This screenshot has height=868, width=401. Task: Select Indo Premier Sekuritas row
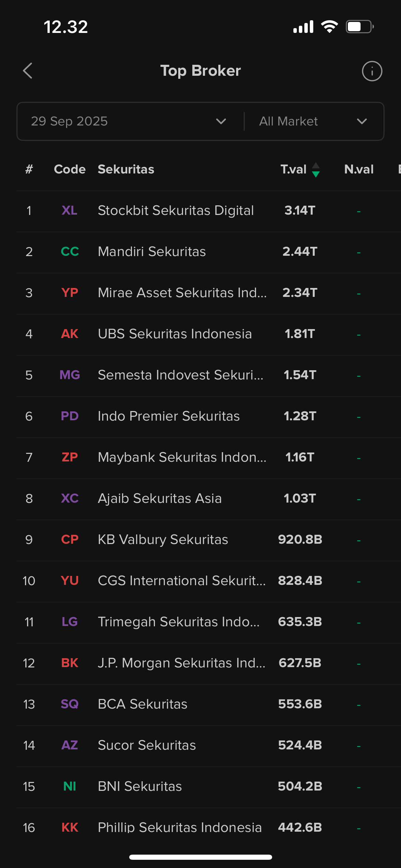pyautogui.click(x=169, y=416)
